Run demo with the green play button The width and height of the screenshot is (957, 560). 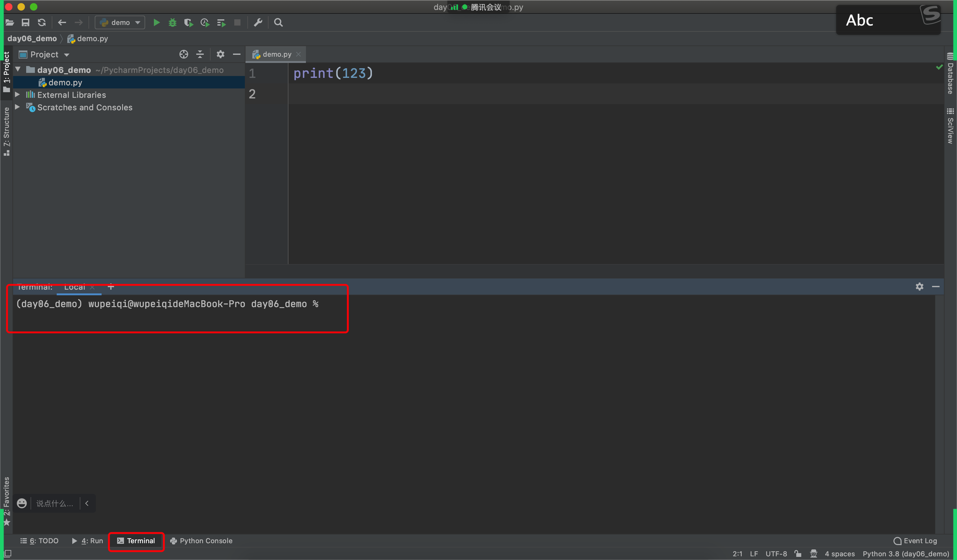[x=156, y=22]
